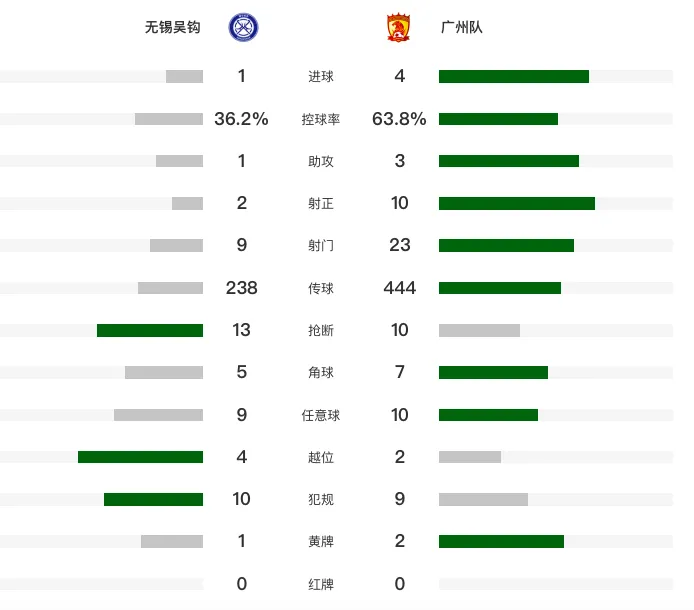Select the 犯规 stat label

(x=321, y=499)
